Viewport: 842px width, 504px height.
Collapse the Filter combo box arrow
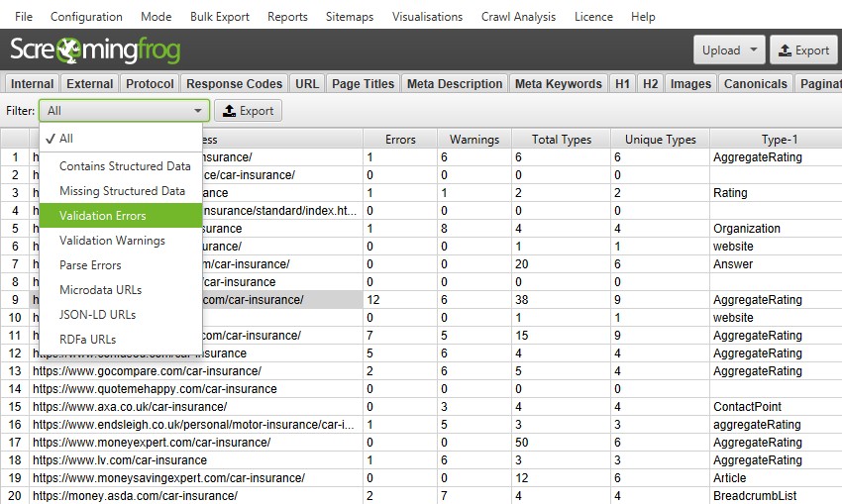pos(198,111)
